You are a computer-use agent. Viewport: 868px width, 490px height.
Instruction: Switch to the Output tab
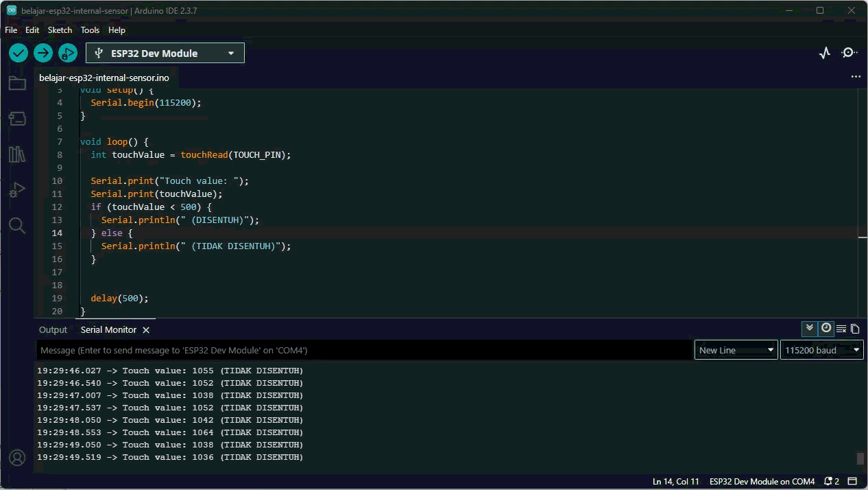(x=53, y=329)
